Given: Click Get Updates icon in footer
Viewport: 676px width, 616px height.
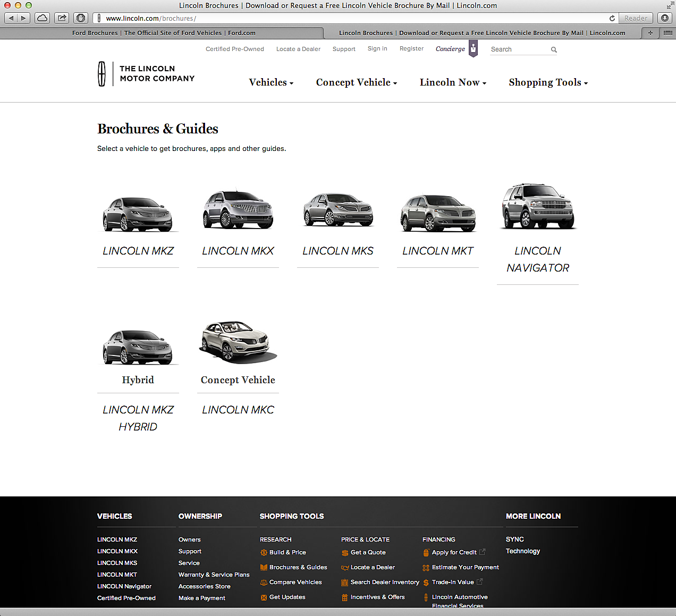Looking at the screenshot, I should 264,597.
